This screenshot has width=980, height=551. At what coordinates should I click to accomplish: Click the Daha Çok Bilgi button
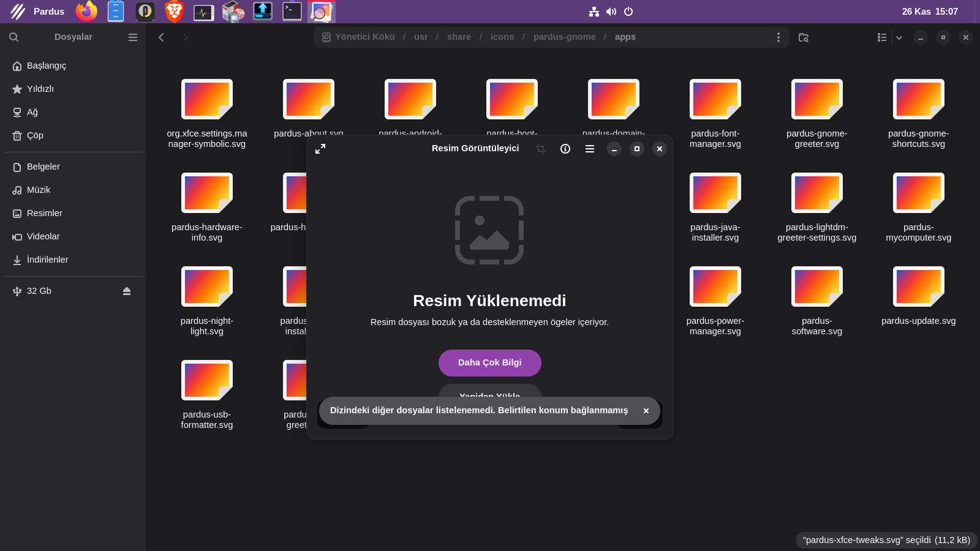[489, 362]
